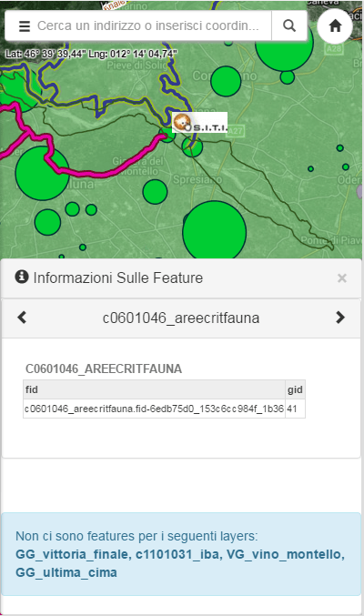Click the fid column header

[x=154, y=389]
